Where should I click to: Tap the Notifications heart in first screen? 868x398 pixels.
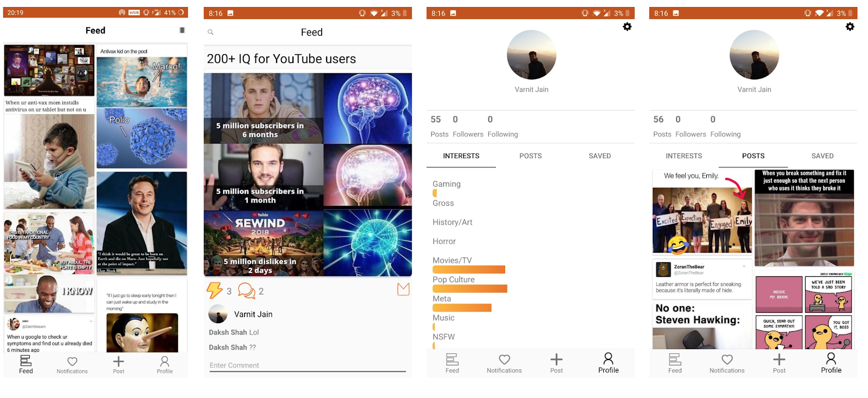click(x=72, y=365)
